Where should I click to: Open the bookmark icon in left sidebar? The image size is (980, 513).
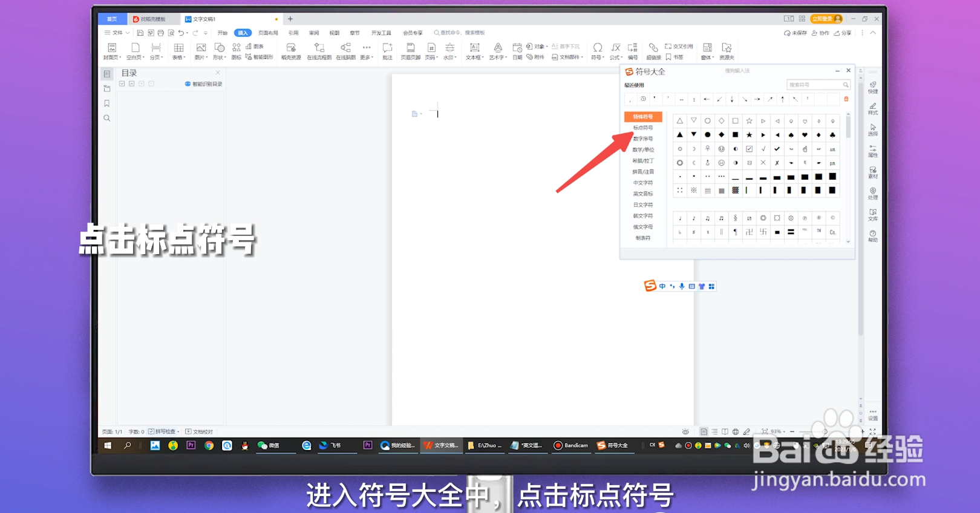[x=107, y=103]
